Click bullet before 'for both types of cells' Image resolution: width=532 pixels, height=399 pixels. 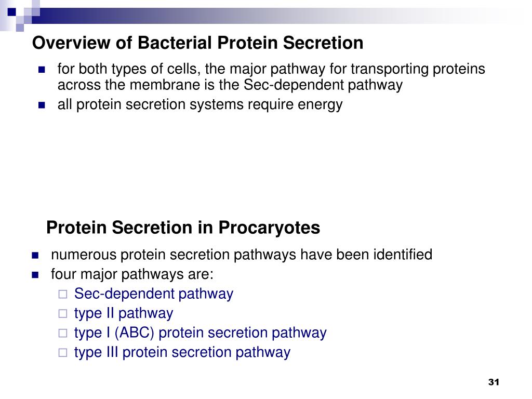point(42,70)
